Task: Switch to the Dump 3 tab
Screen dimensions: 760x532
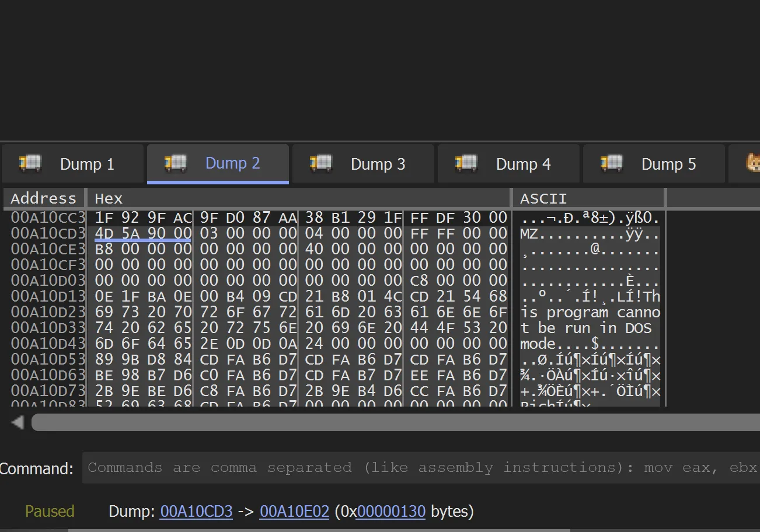Action: point(363,164)
